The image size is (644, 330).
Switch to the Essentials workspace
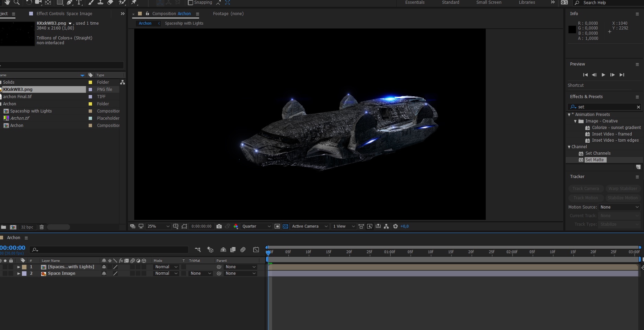[x=415, y=2]
